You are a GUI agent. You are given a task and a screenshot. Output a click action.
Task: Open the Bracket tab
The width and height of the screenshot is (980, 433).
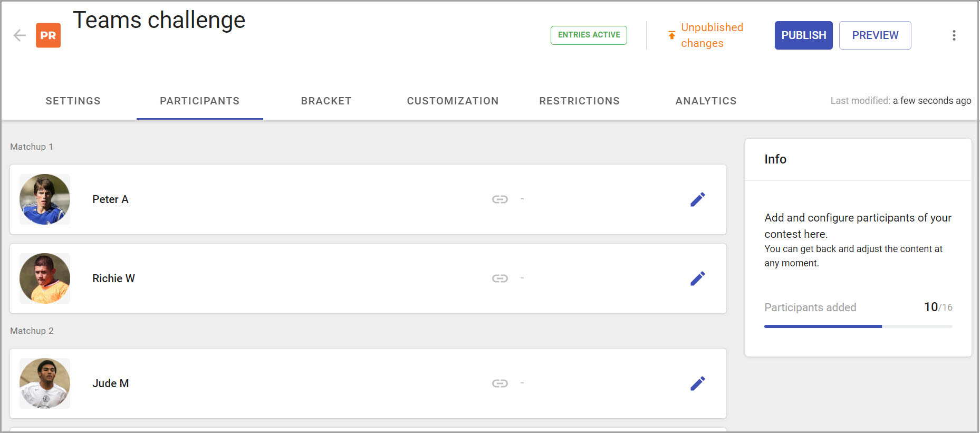tap(326, 101)
